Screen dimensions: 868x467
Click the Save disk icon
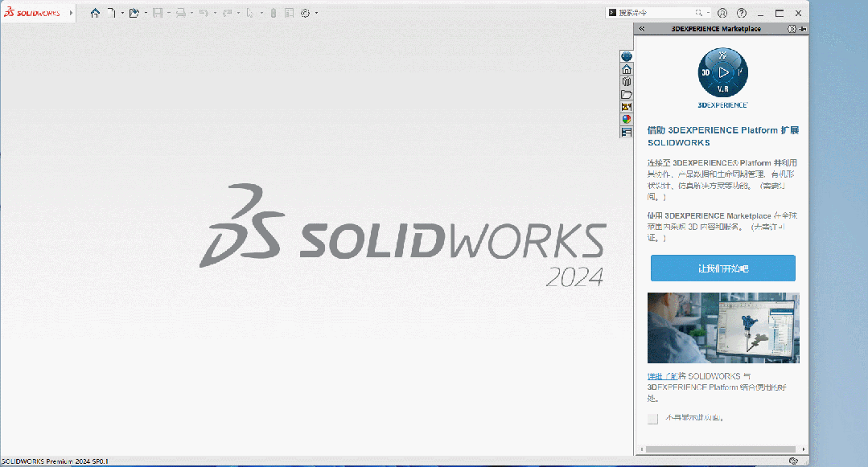click(158, 13)
